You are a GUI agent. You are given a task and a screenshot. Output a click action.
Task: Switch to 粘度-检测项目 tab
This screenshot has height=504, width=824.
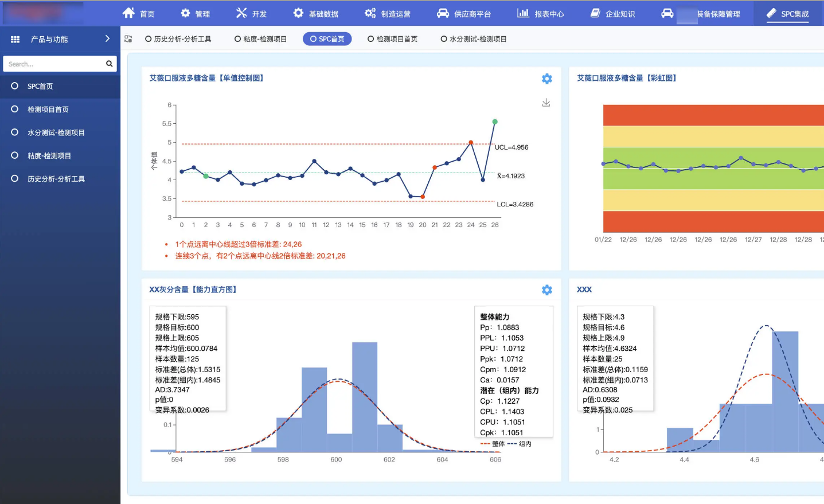click(x=261, y=39)
